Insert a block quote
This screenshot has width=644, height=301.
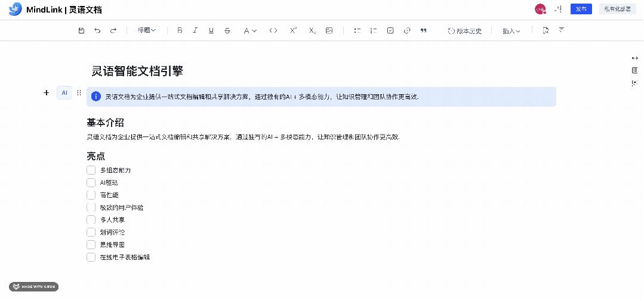coord(423,31)
